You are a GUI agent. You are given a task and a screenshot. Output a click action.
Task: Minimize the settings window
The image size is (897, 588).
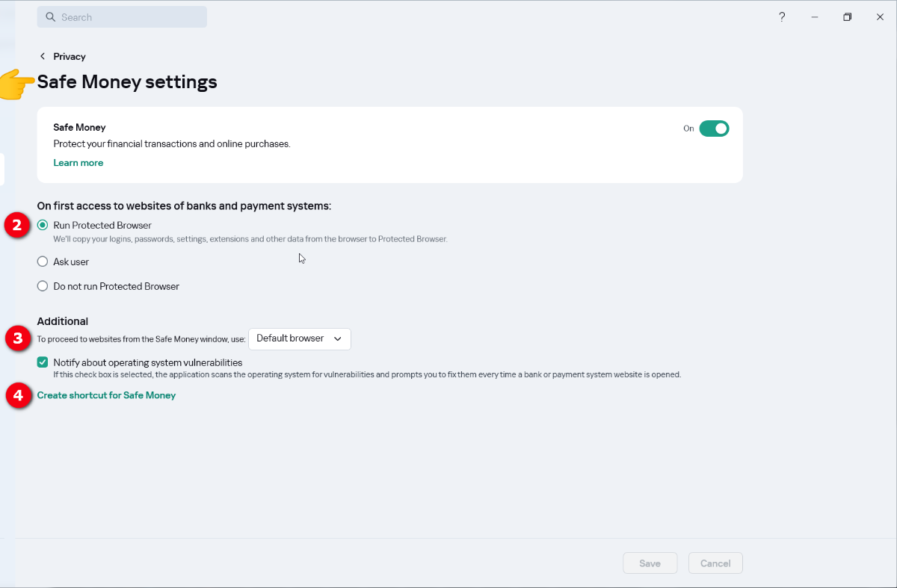815,17
